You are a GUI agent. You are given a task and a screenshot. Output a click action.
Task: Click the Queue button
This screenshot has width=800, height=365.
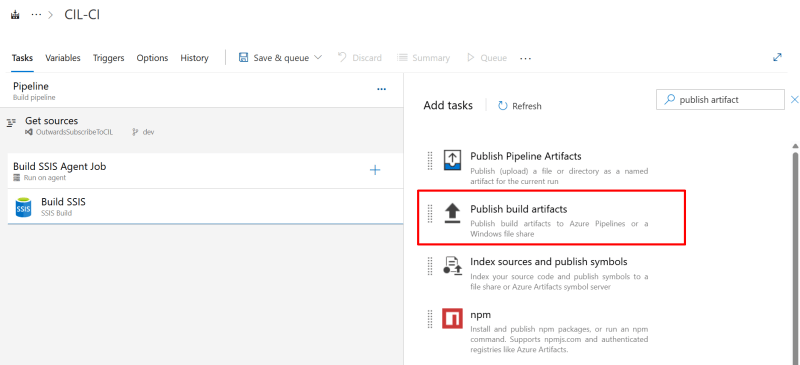[x=487, y=58]
